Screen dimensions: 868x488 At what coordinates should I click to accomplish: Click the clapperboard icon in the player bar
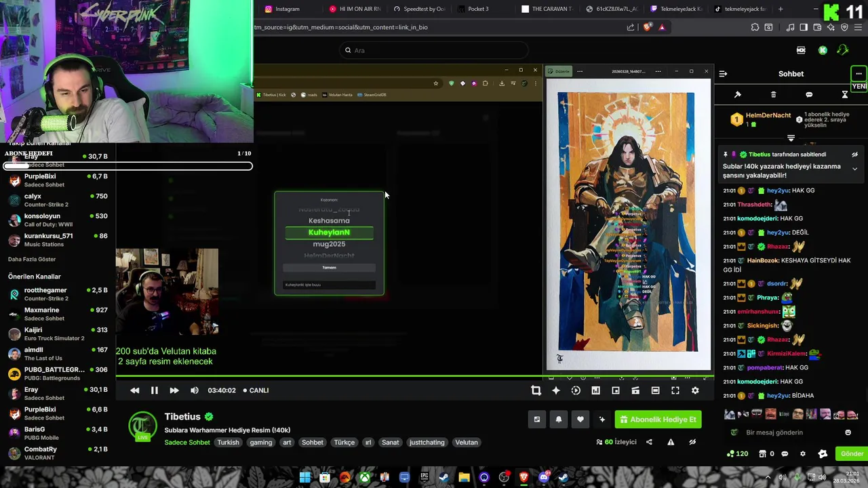(635, 390)
